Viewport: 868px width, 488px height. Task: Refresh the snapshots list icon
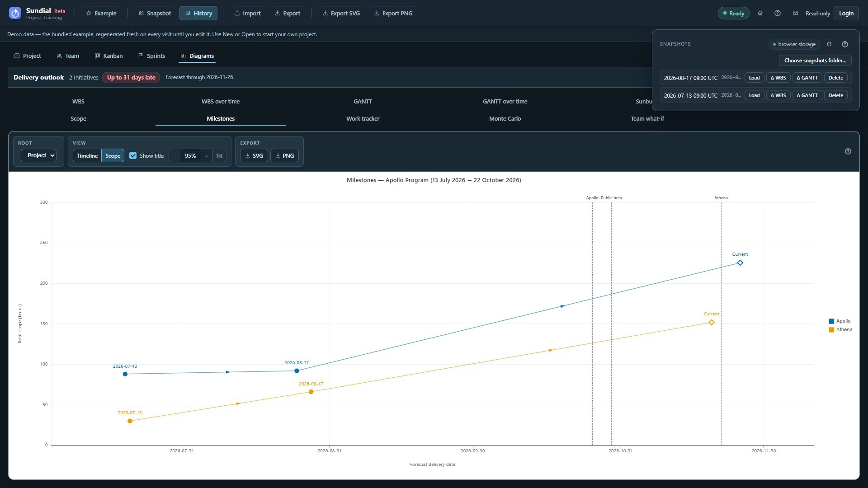point(829,44)
